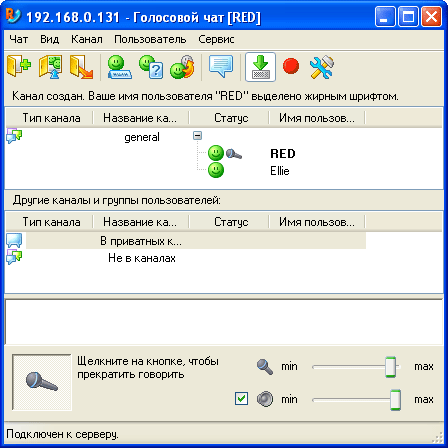Click top list 'Статус' column header
Image resolution: width=448 pixels, height=448 pixels.
pos(229,118)
